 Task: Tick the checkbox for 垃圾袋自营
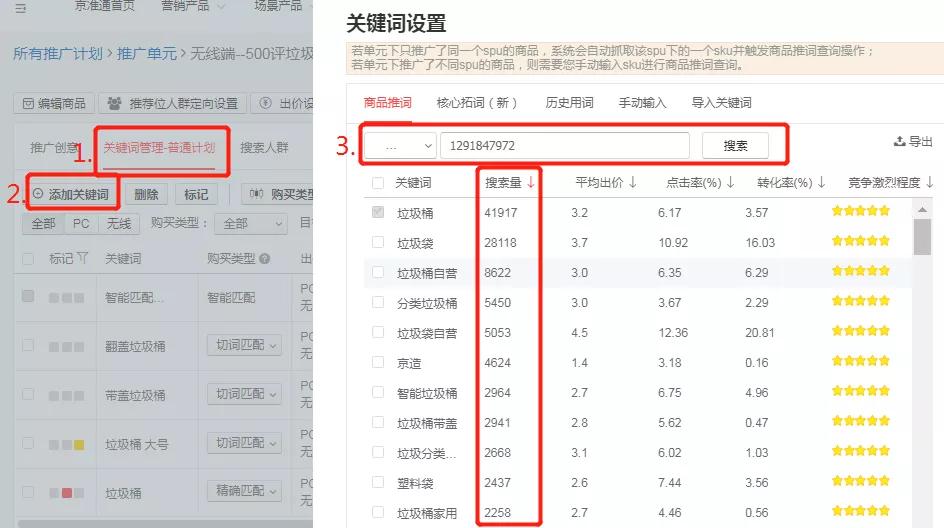(x=378, y=332)
